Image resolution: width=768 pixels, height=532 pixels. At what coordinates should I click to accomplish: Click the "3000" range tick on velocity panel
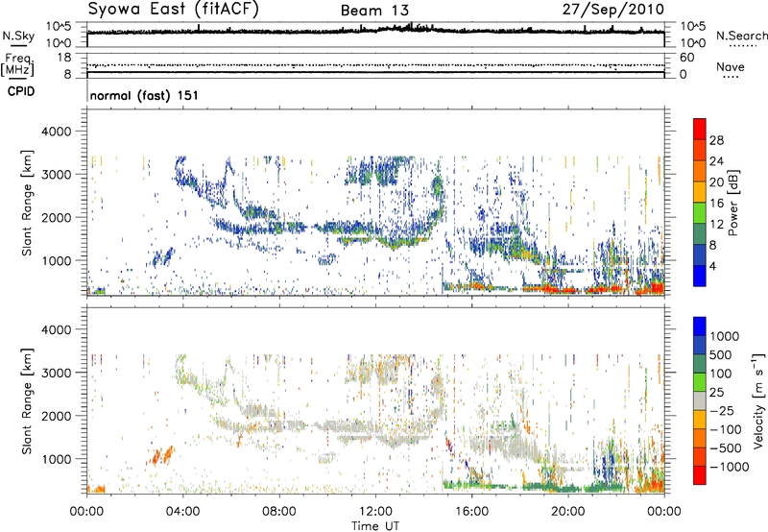click(x=57, y=373)
